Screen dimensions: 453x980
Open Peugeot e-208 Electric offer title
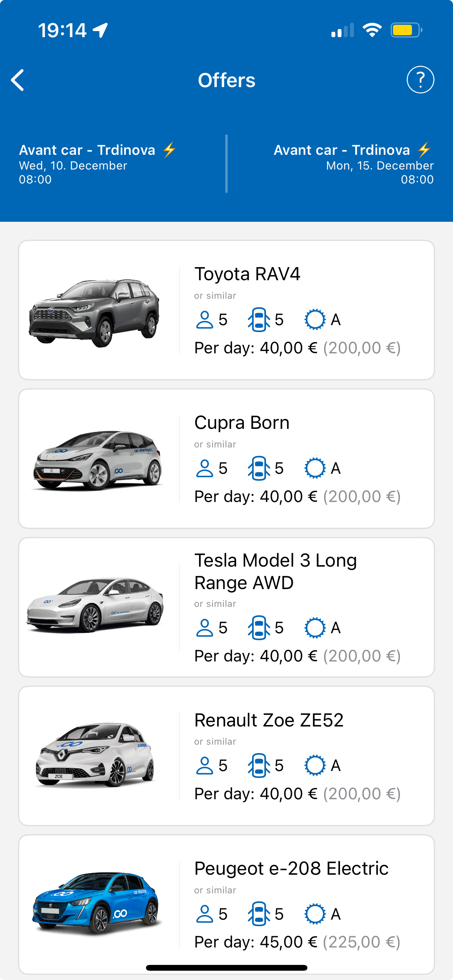[291, 869]
